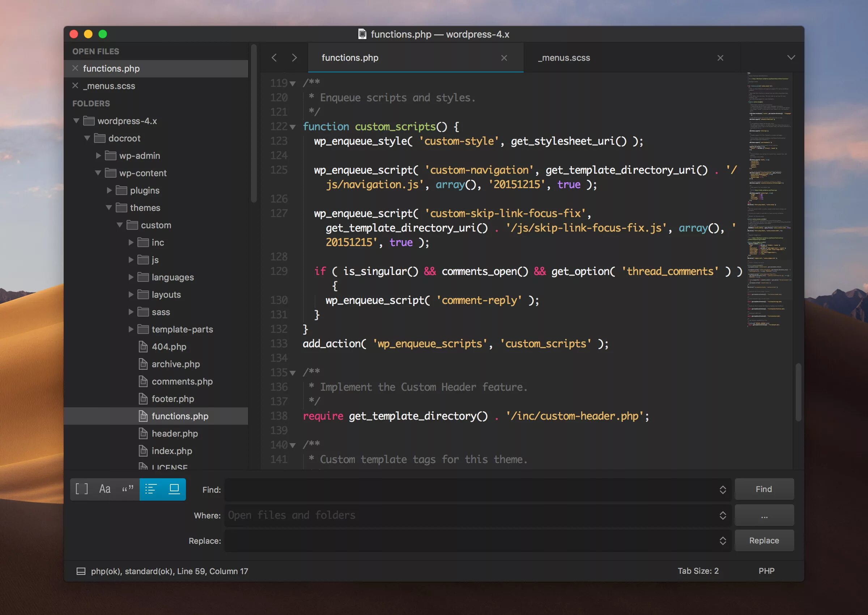Viewport: 868px width, 615px height.
Task: Toggle whole word matching
Action: pos(128,489)
